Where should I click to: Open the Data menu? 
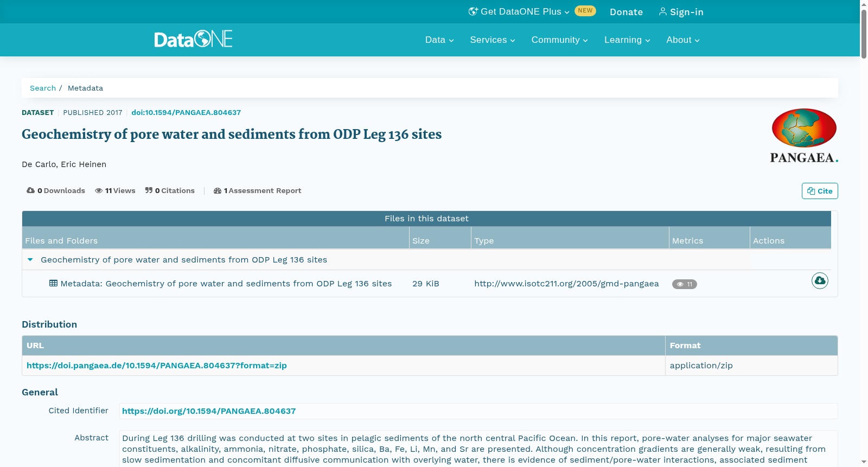(439, 40)
